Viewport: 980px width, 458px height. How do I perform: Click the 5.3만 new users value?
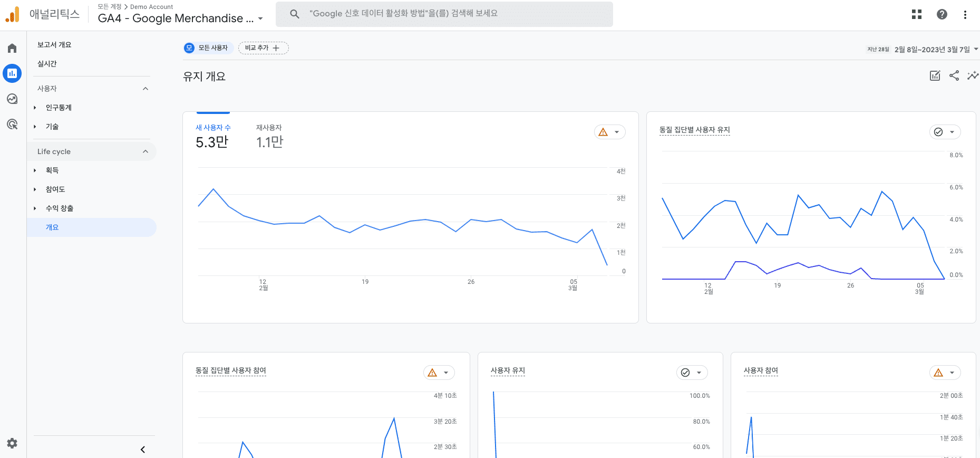[212, 142]
